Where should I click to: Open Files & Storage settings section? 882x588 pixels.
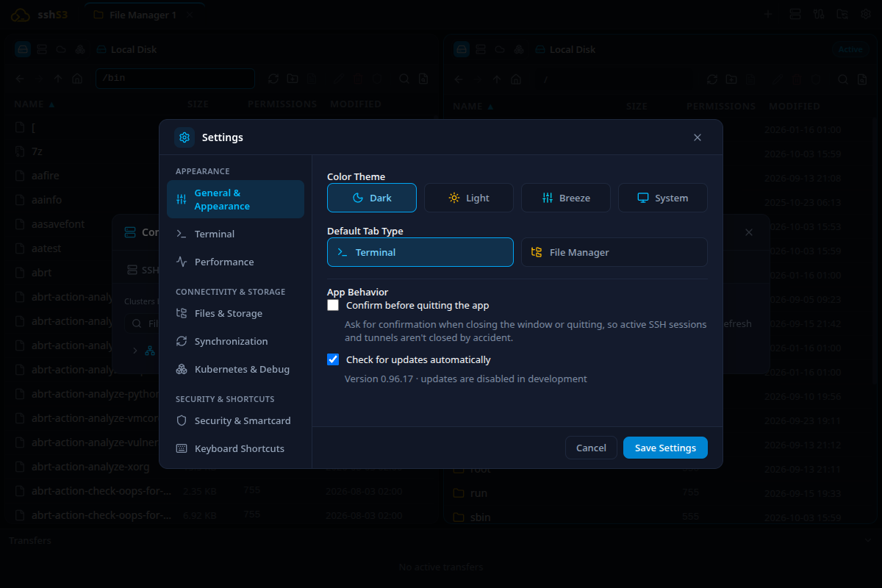235,313
